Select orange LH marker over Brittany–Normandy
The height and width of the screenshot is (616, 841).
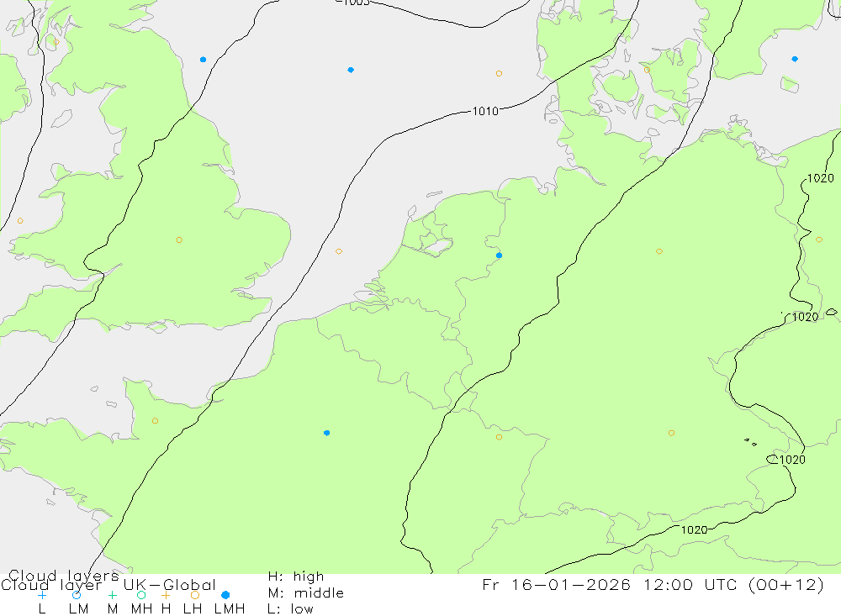pyautogui.click(x=155, y=421)
